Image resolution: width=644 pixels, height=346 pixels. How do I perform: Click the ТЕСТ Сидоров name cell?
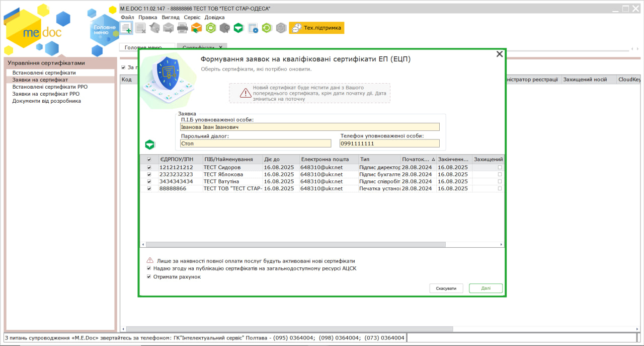[x=232, y=167]
